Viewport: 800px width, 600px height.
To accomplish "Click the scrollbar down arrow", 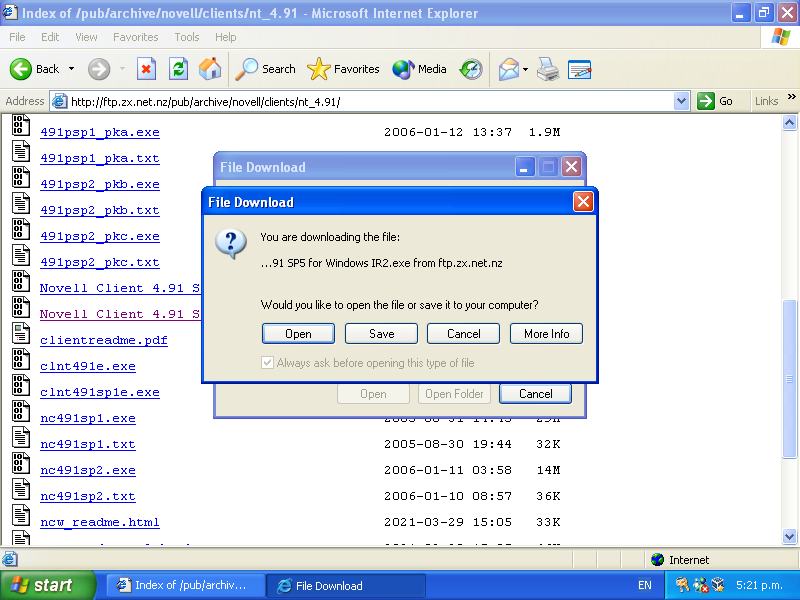I will (x=789, y=536).
